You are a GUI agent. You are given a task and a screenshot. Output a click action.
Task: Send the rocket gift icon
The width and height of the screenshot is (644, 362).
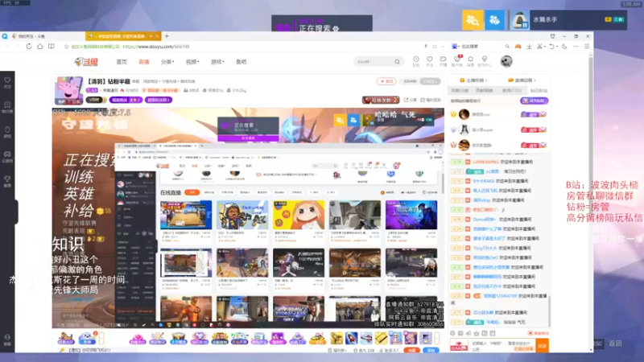pos(352,338)
